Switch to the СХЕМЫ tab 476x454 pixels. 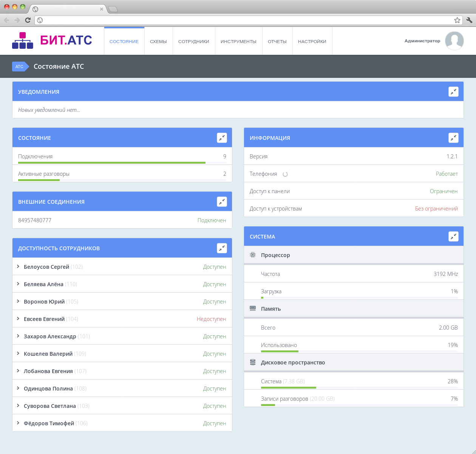[x=158, y=41]
